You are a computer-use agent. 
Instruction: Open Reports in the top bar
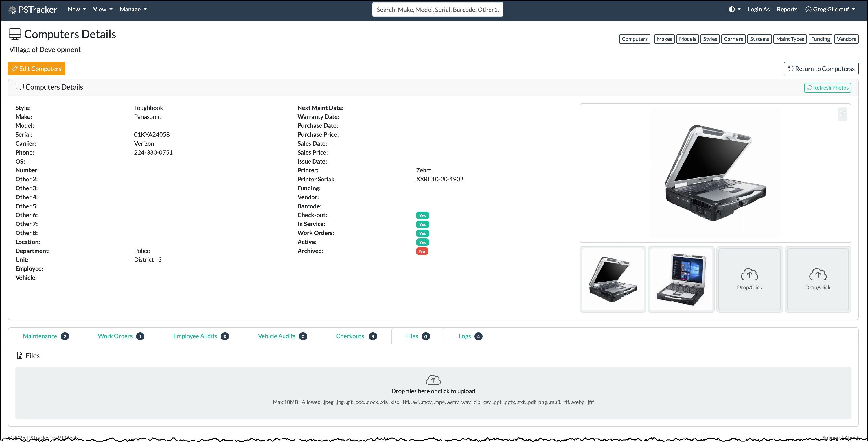[786, 10]
